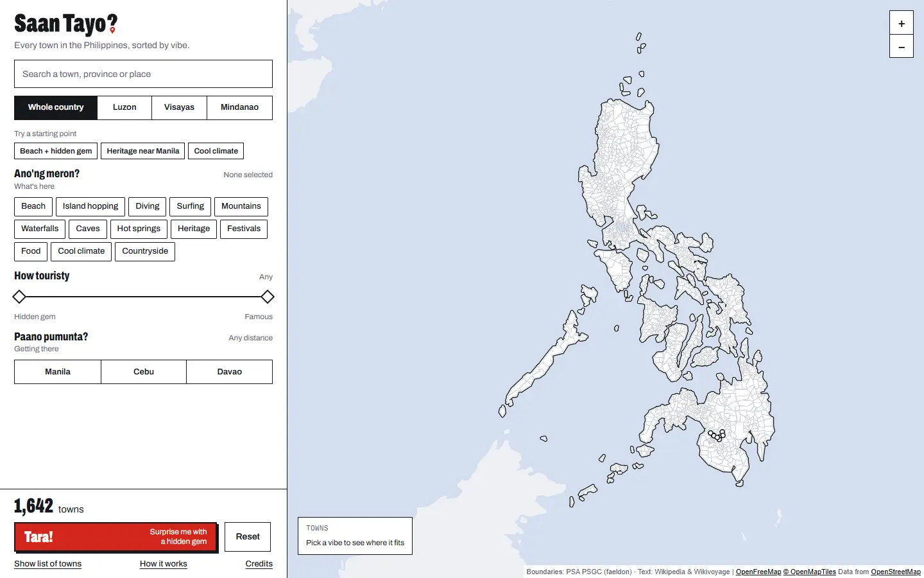Toggle the Food filter

31,251
